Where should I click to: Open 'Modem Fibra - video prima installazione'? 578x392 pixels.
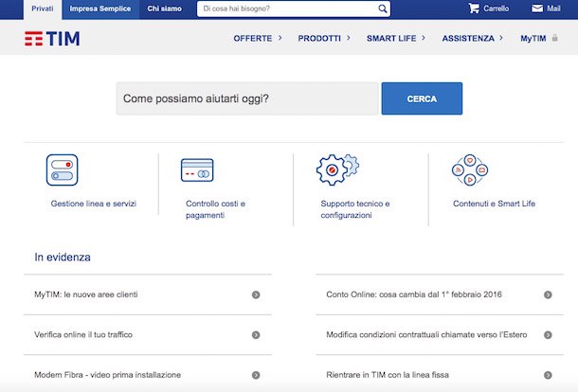[x=108, y=375]
